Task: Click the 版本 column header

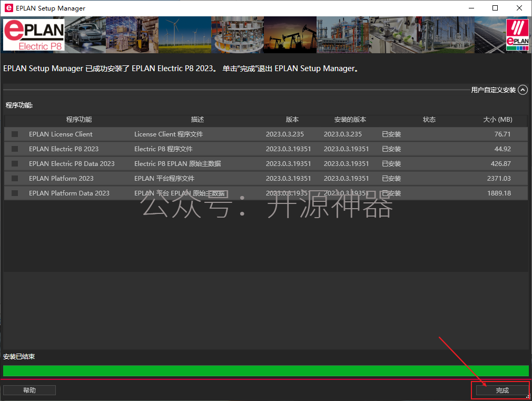Action: pos(292,120)
